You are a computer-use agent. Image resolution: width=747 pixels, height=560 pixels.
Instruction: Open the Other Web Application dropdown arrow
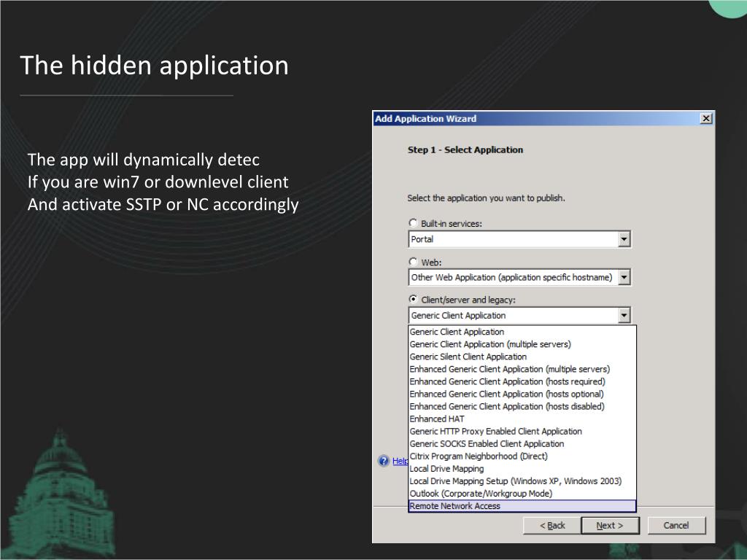(624, 277)
